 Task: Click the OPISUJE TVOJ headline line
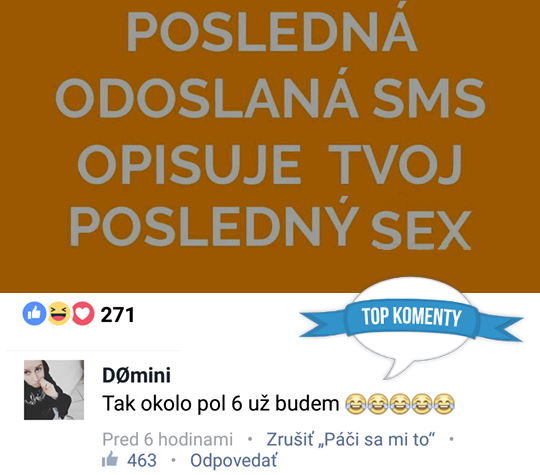click(x=270, y=165)
